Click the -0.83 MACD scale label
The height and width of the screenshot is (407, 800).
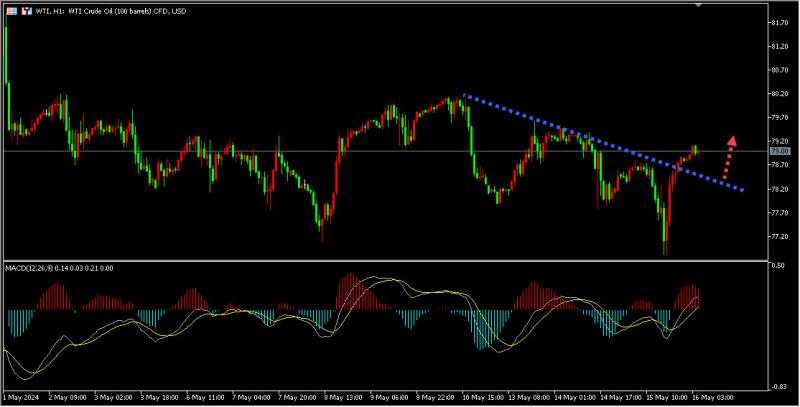(x=779, y=387)
